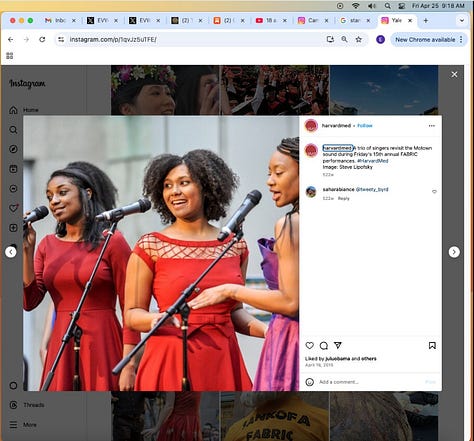Click the Chrome zoom magnifier in address bar
Image resolution: width=474 pixels, height=441 pixels.
click(344, 40)
